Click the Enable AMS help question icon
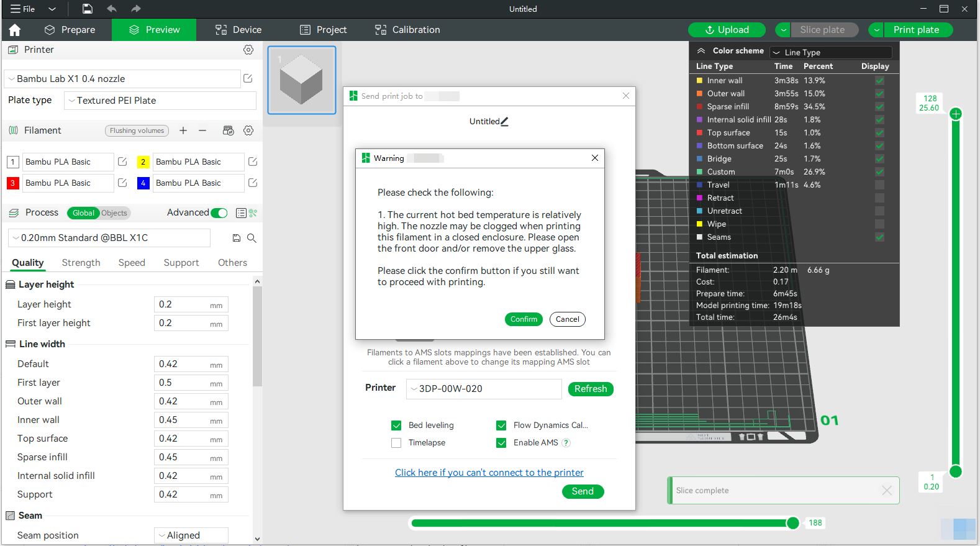This screenshot has width=980, height=546. (566, 443)
